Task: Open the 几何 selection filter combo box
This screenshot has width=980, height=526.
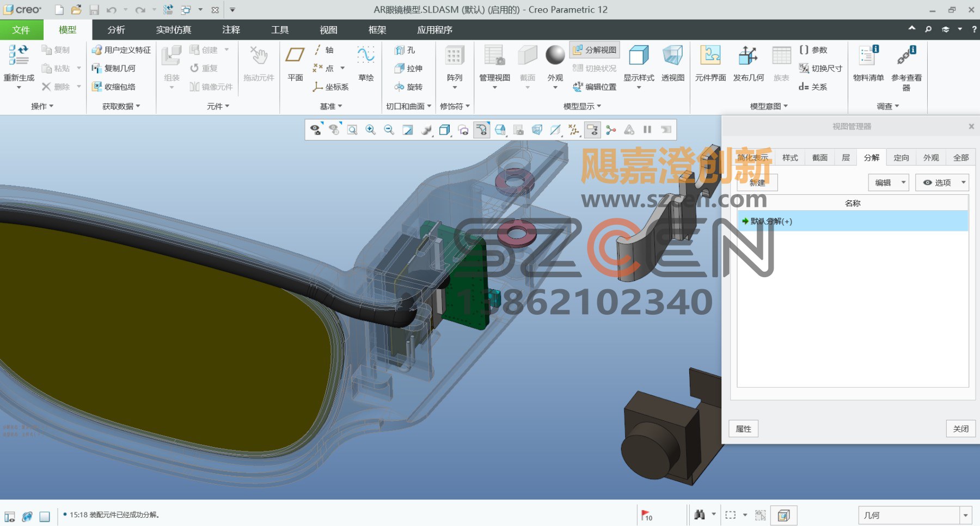Action: click(x=915, y=515)
